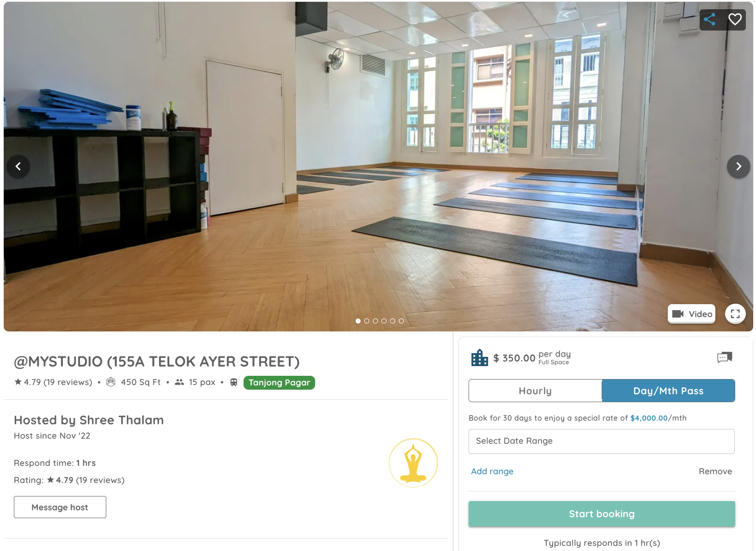Image resolution: width=756 pixels, height=551 pixels.
Task: Show the previous photo using left arrow
Action: click(x=18, y=166)
